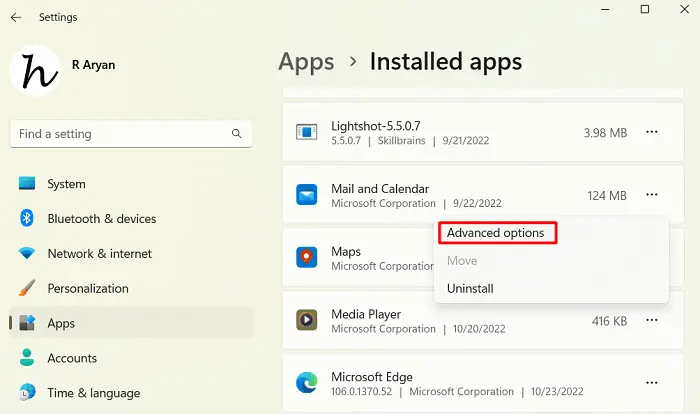
Task: Navigate to Apps breadcrumb
Action: point(306,62)
